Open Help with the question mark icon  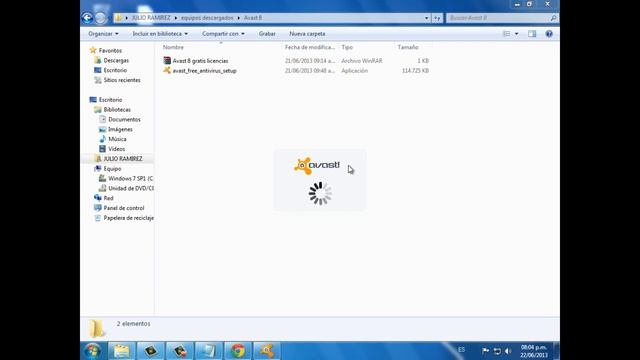tap(549, 34)
